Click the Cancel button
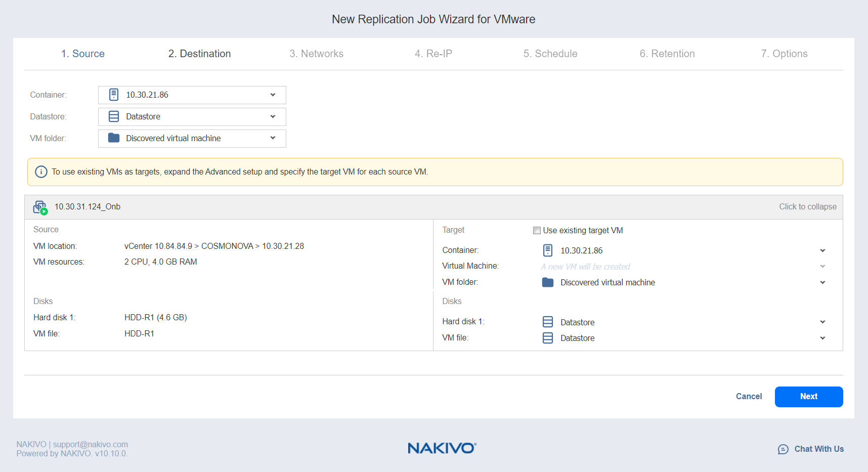Image resolution: width=868 pixels, height=472 pixels. [749, 397]
